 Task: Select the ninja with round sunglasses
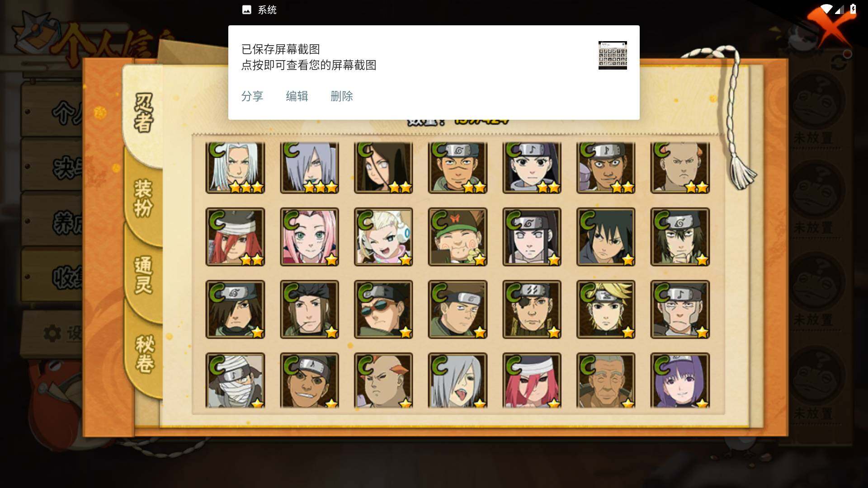pos(383,310)
